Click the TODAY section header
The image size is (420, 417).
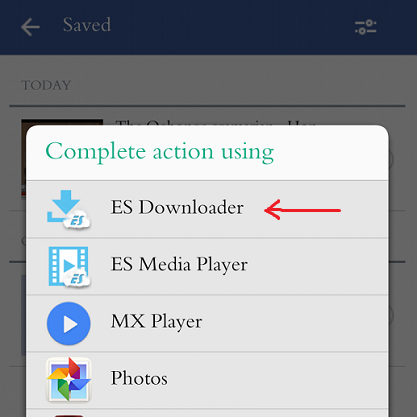coord(46,85)
